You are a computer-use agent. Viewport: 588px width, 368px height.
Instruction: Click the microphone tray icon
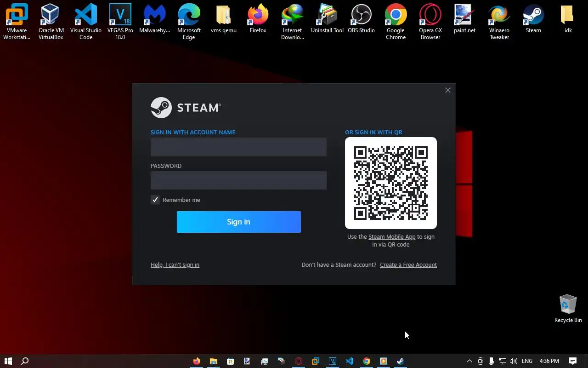click(x=492, y=361)
